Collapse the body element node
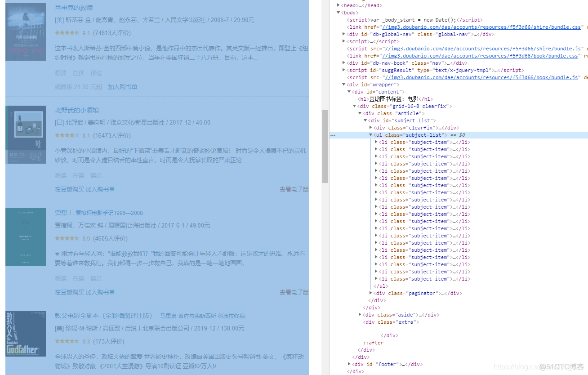Screen dimensions: 588x375 tap(339, 13)
